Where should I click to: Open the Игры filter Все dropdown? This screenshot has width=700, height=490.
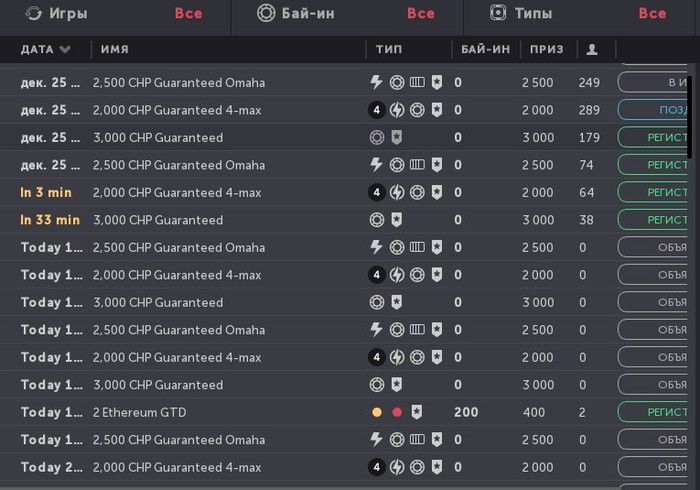(188, 13)
